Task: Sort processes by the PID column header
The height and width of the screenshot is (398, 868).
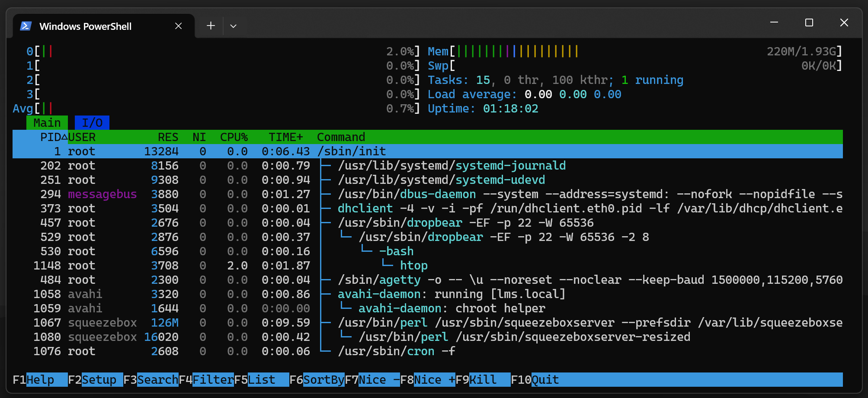Action: [x=50, y=137]
